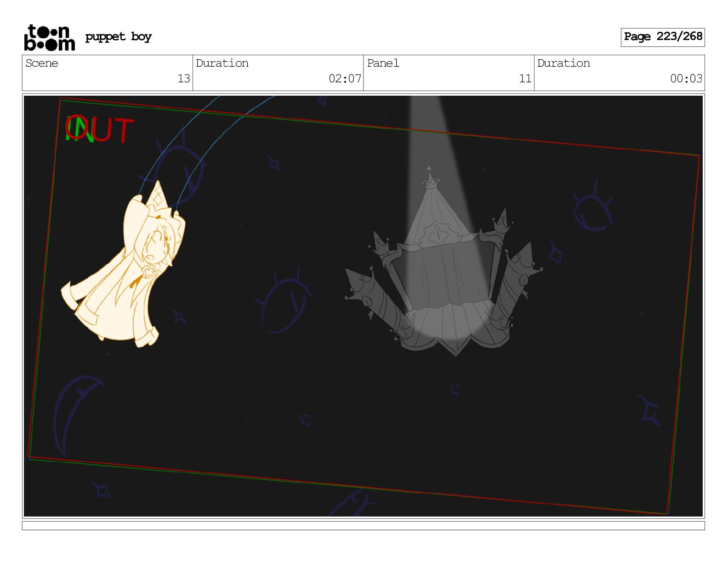The width and height of the screenshot is (728, 563).
Task: Click the scene Duration value 02:07
Action: pos(345,79)
